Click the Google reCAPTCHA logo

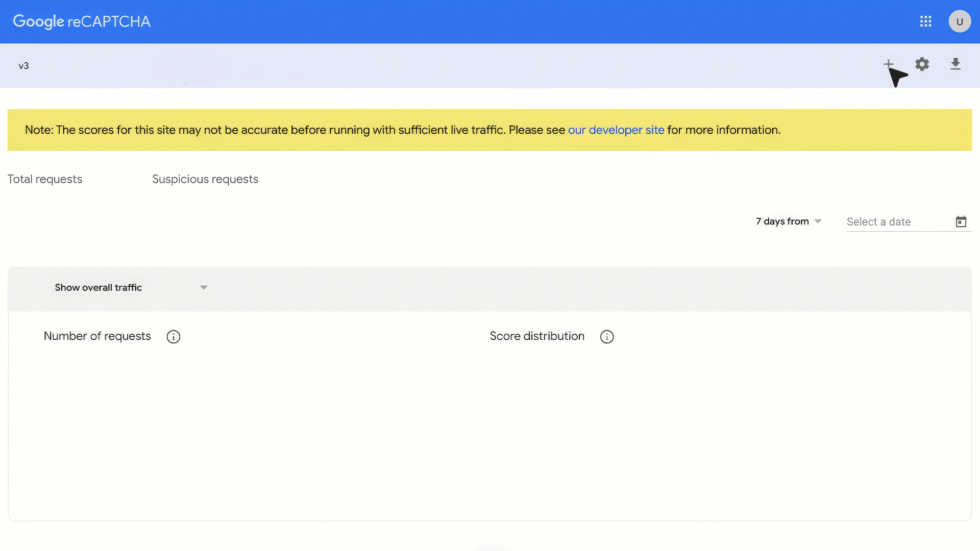(82, 21)
